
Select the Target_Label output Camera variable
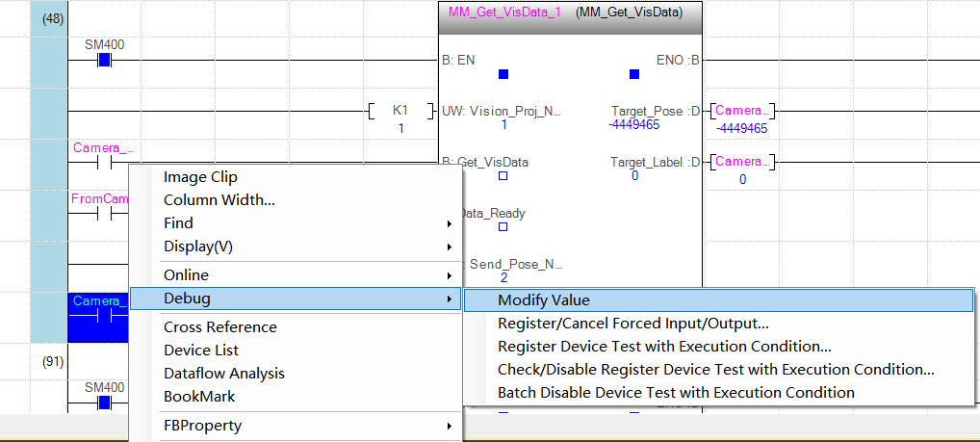[741, 162]
